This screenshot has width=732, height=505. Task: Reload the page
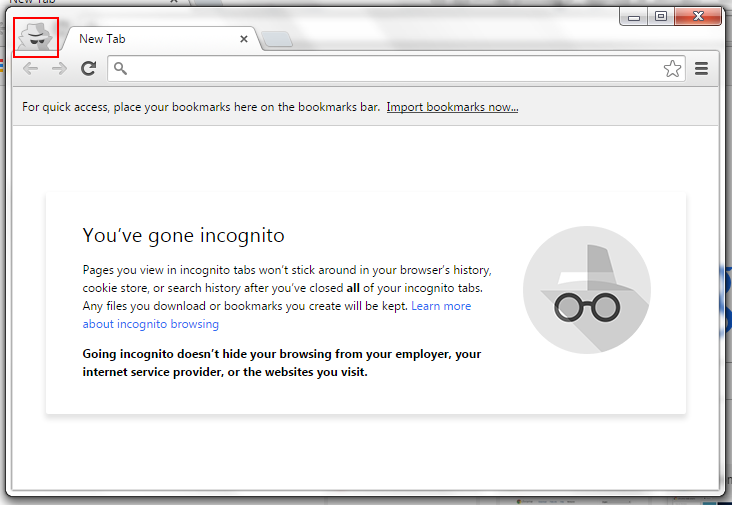pos(88,69)
